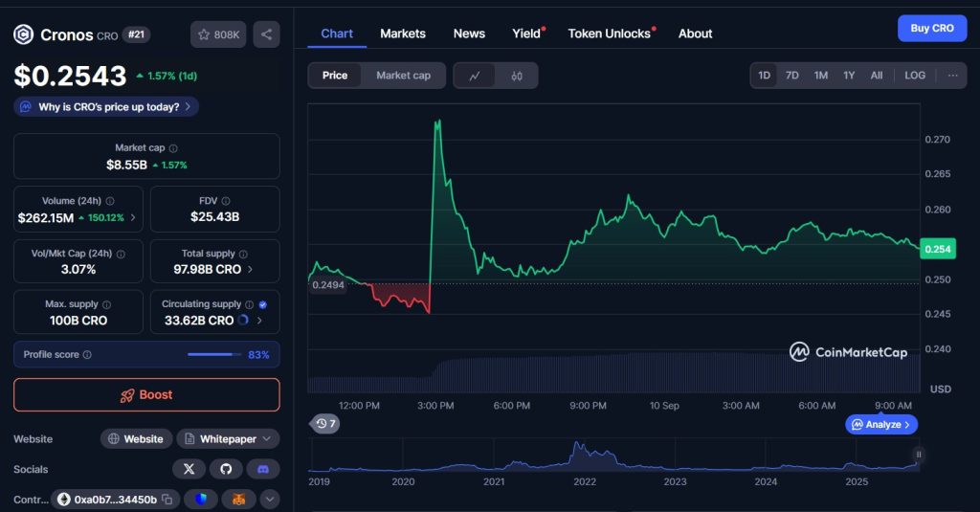This screenshot has height=512, width=980.
Task: Enable LOG scale on chart
Action: [x=915, y=76]
